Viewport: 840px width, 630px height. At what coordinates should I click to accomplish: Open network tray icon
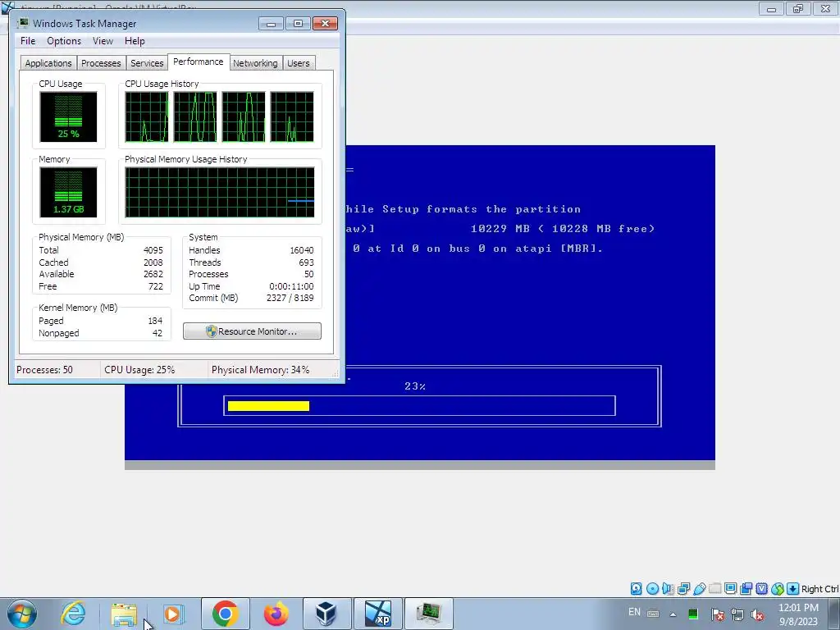(x=737, y=614)
